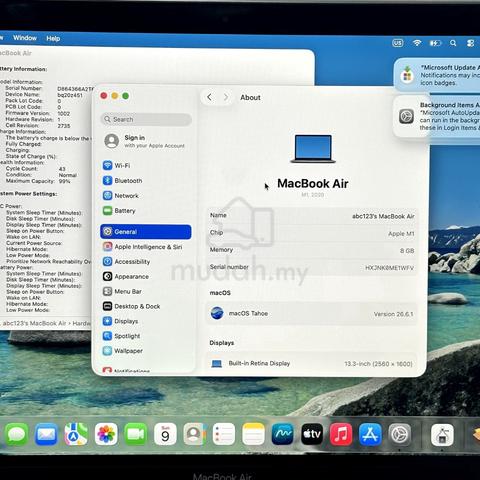The width and height of the screenshot is (480, 480).
Task: Open Accessibility settings
Action: pos(126,262)
